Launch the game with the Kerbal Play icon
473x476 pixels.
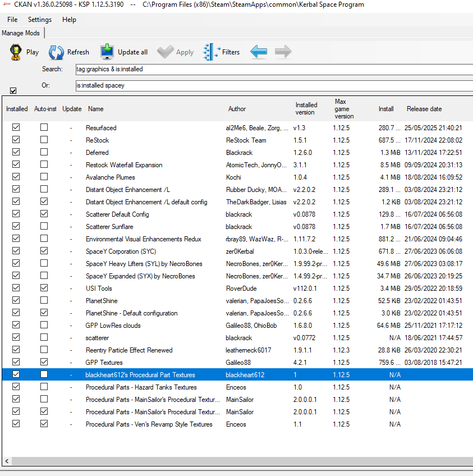[x=16, y=52]
